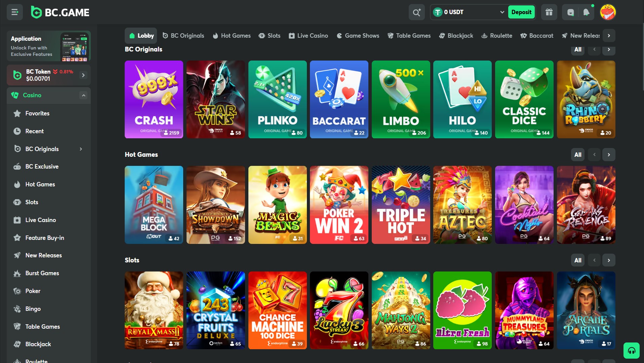Click the Casino section icon in sidebar

(15, 95)
